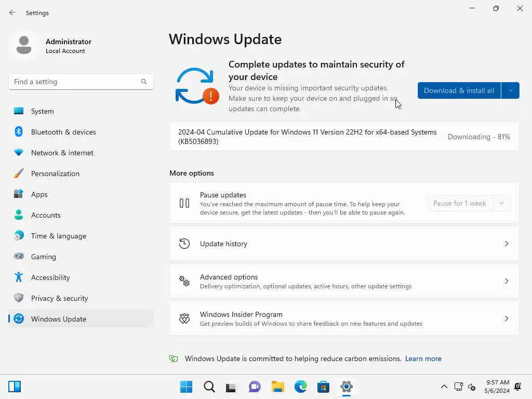This screenshot has width=532, height=399.
Task: Click the back arrow in Settings title bar
Action: click(12, 12)
